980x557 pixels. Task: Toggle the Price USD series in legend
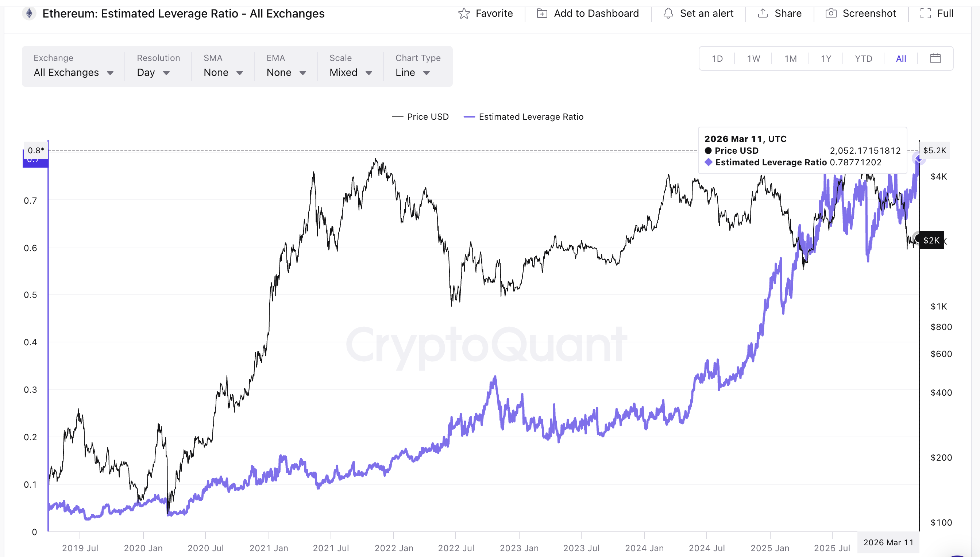coord(420,117)
